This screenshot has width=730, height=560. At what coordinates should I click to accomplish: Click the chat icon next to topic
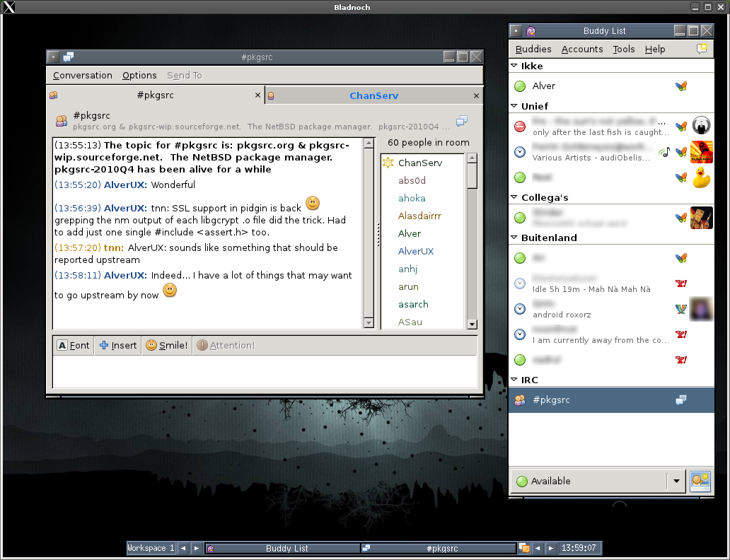coord(462,121)
